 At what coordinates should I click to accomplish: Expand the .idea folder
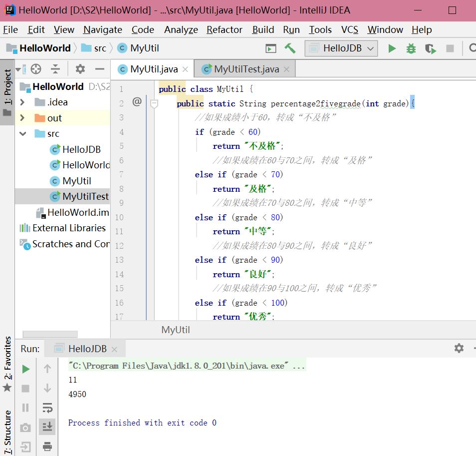22,102
